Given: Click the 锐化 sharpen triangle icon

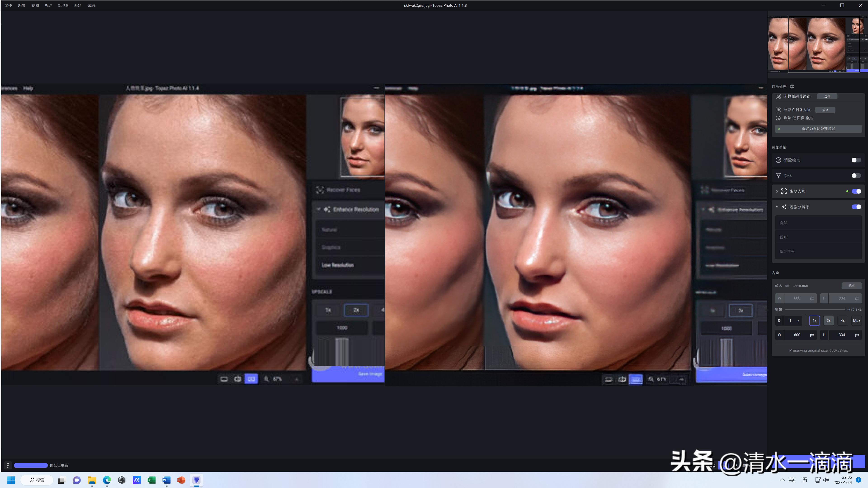Looking at the screenshot, I should point(778,176).
